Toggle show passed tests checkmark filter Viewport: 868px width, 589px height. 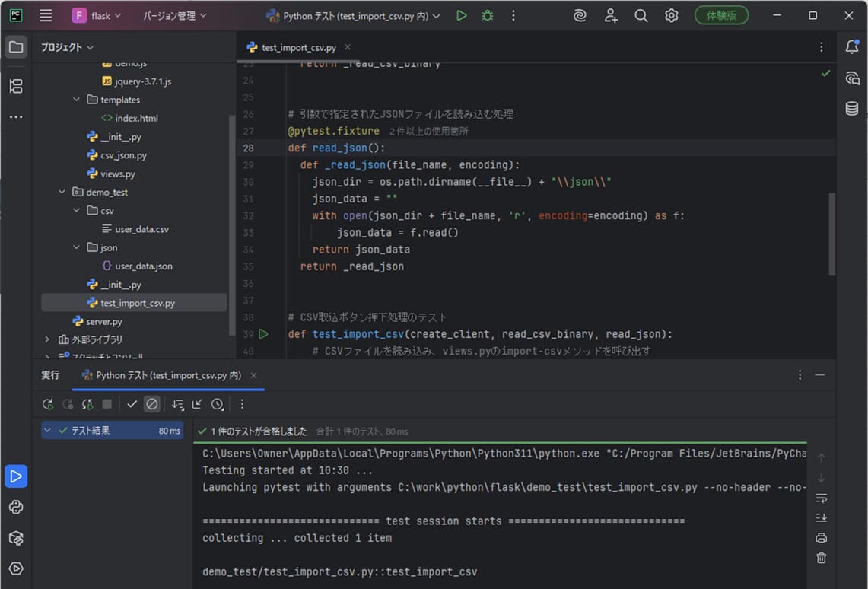tap(132, 404)
